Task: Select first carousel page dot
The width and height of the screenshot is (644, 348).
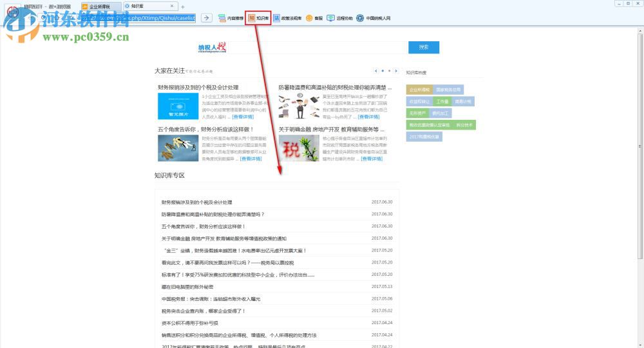Action: pyautogui.click(x=383, y=71)
